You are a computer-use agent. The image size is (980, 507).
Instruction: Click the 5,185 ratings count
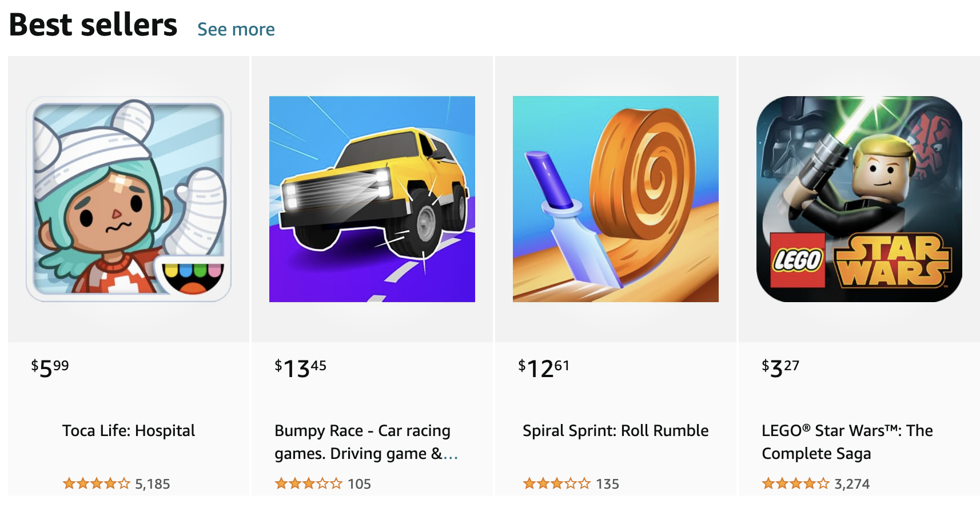coord(152,484)
